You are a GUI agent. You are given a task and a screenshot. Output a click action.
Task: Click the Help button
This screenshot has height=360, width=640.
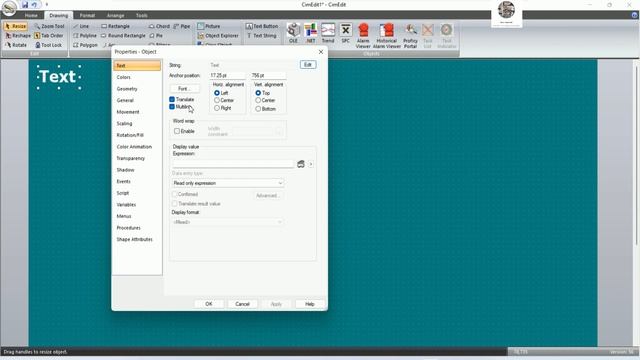[309, 304]
